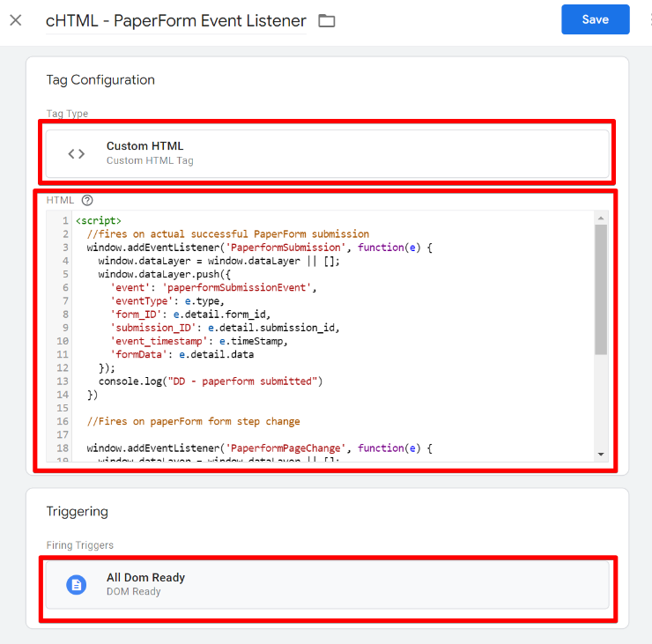Click the 'PaperformSubmission' string on line 3
The image size is (652, 644).
click(282, 248)
